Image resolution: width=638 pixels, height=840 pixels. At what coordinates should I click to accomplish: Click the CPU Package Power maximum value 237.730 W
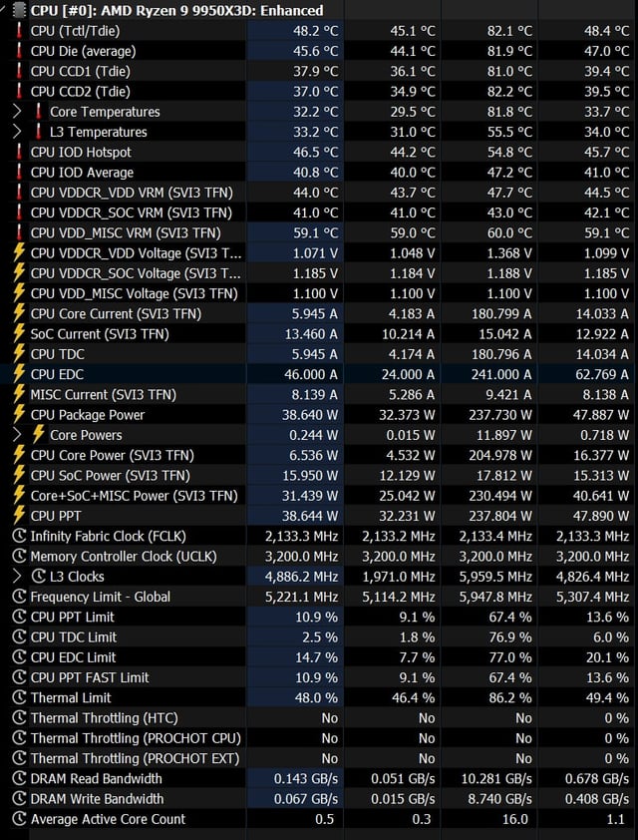click(x=501, y=415)
